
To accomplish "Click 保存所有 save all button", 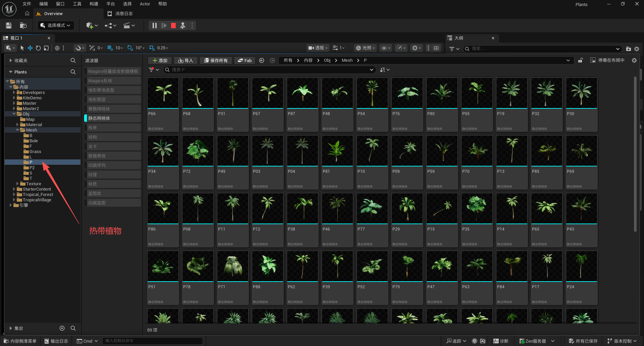I will (x=216, y=60).
